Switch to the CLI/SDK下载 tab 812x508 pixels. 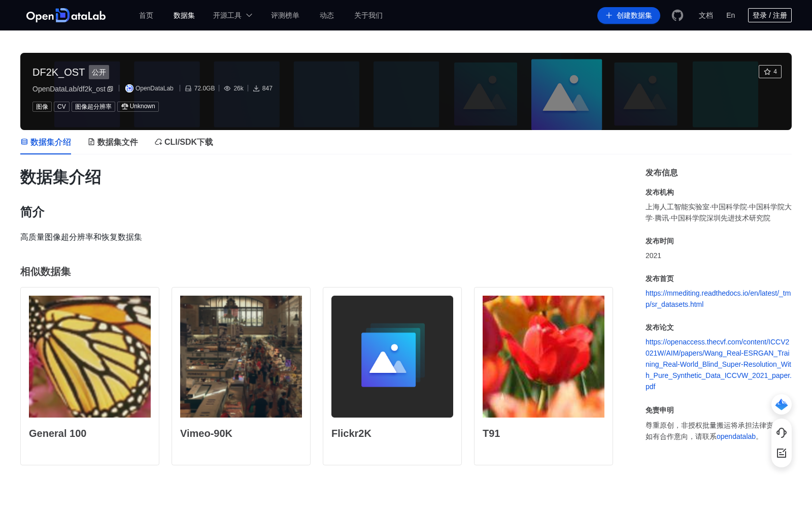click(x=184, y=142)
